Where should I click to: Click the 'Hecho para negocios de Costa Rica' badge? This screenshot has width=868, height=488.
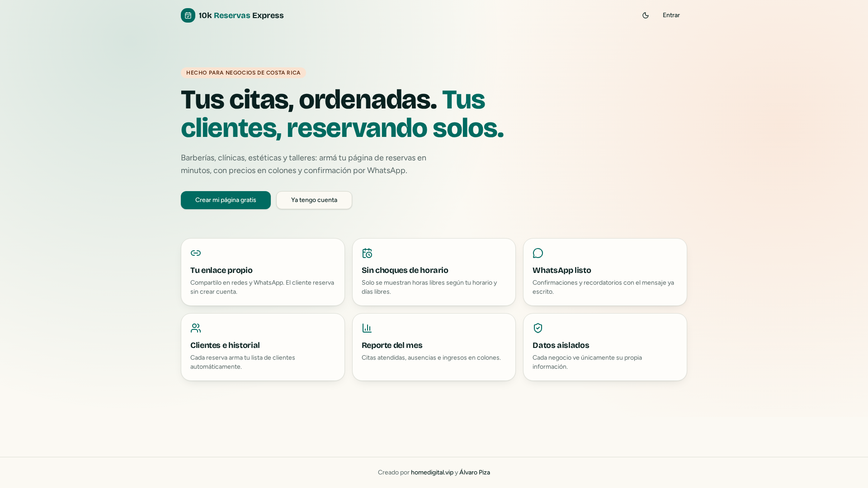(243, 73)
